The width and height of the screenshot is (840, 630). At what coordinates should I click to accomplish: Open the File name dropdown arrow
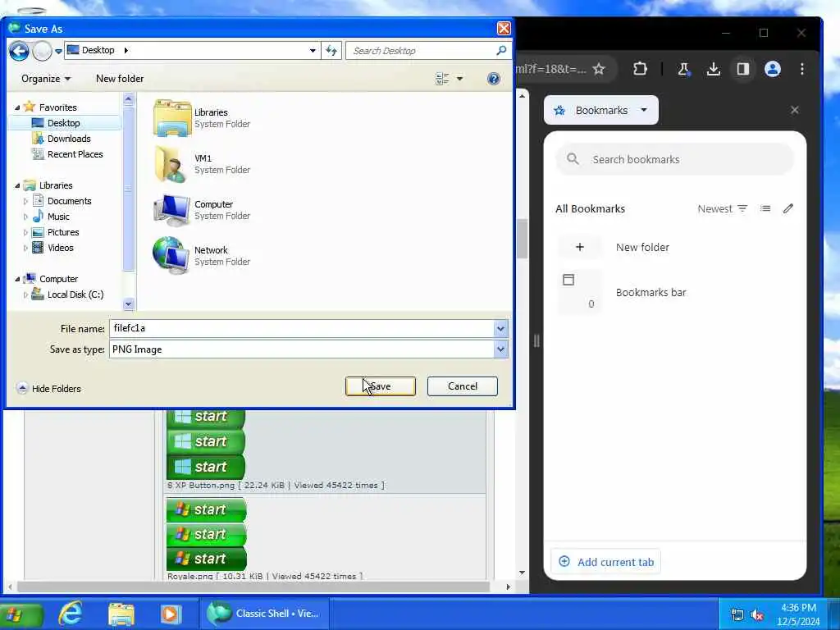pyautogui.click(x=500, y=328)
